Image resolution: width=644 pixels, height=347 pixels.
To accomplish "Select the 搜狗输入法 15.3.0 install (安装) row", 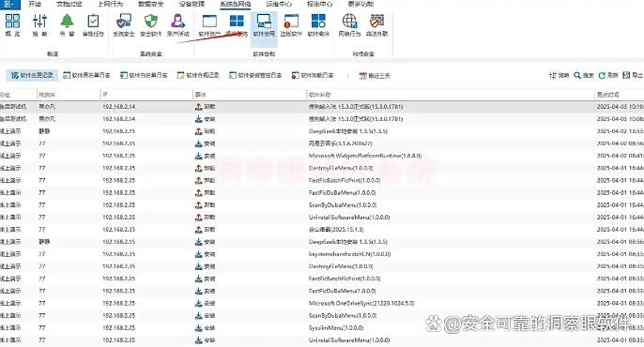I will (x=322, y=119).
